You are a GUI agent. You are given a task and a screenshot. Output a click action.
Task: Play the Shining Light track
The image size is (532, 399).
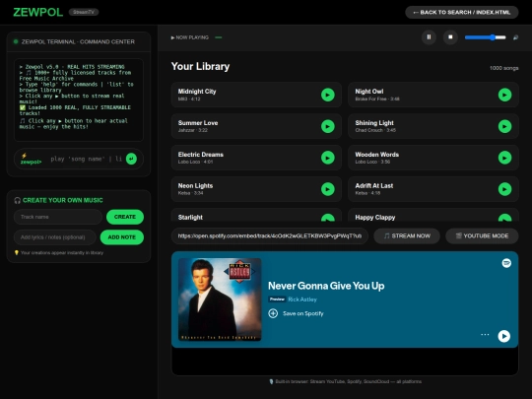point(504,126)
